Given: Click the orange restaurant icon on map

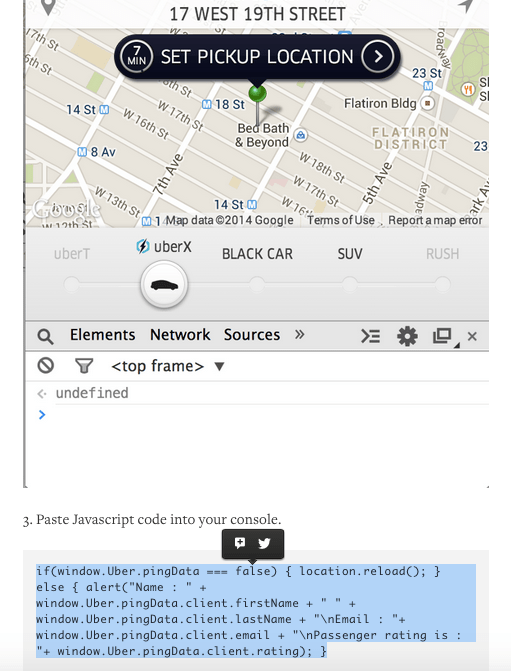Looking at the screenshot, I should 468,89.
